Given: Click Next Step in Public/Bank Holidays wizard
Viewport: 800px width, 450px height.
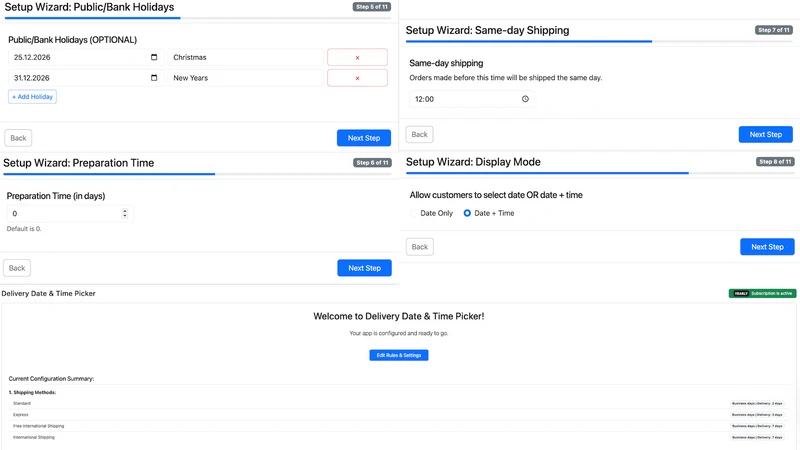Looking at the screenshot, I should (x=364, y=138).
